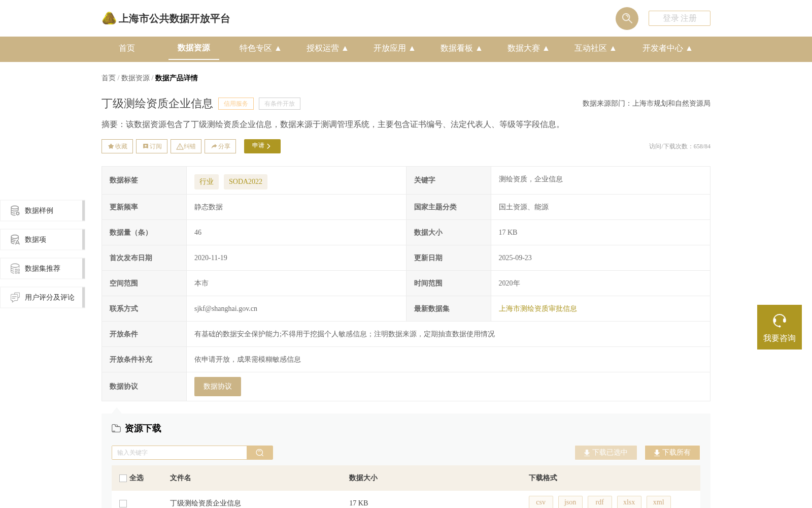Image resolution: width=812 pixels, height=508 pixels.
Task: Expand the 特色专区 menu
Action: [260, 48]
